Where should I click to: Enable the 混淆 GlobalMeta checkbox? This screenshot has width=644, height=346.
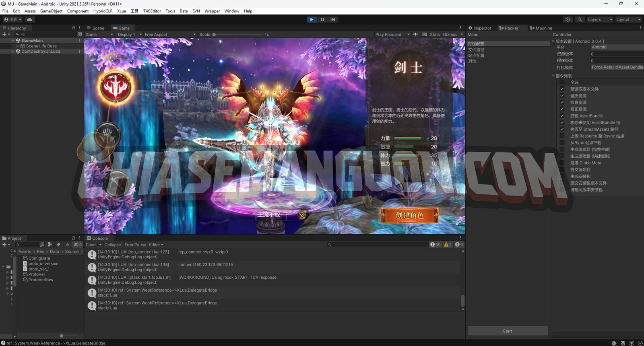pyautogui.click(x=562, y=163)
